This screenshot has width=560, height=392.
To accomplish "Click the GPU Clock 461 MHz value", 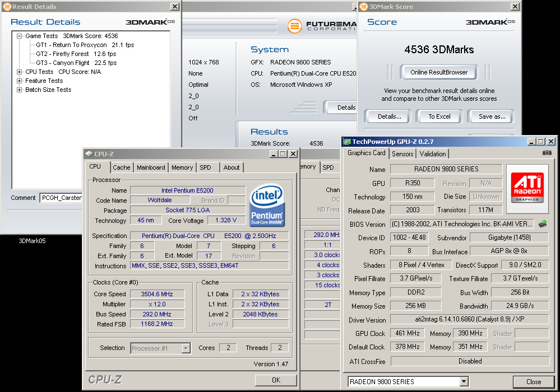I will click(408, 333).
